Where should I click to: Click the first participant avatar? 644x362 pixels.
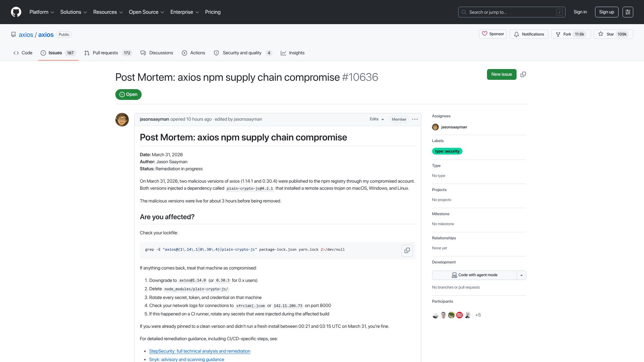[435, 315]
